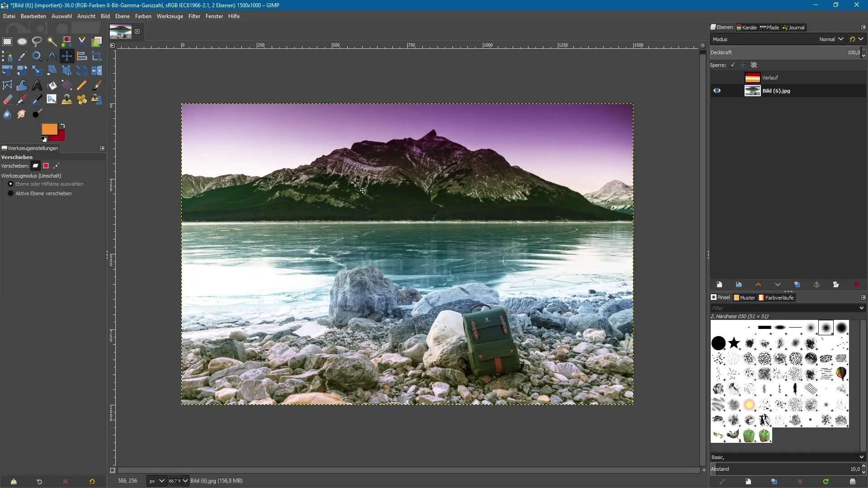Select the Alignment tool
The image size is (868, 488).
coord(82,56)
